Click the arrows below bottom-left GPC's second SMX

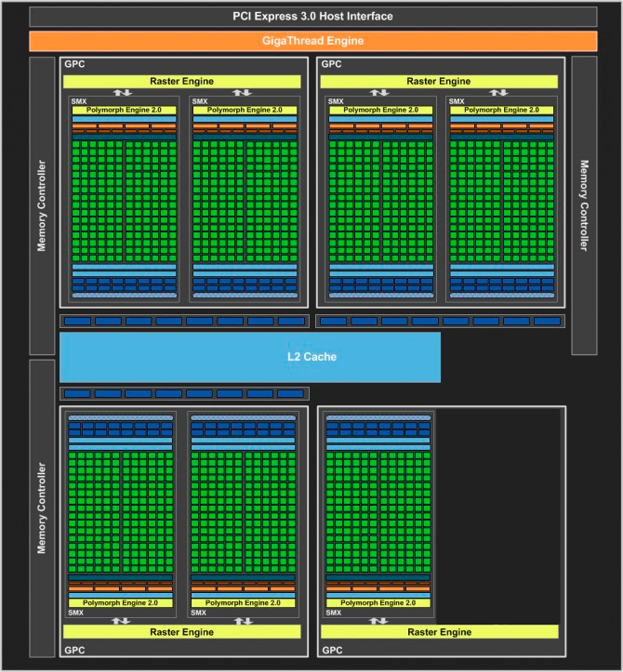[244, 621]
